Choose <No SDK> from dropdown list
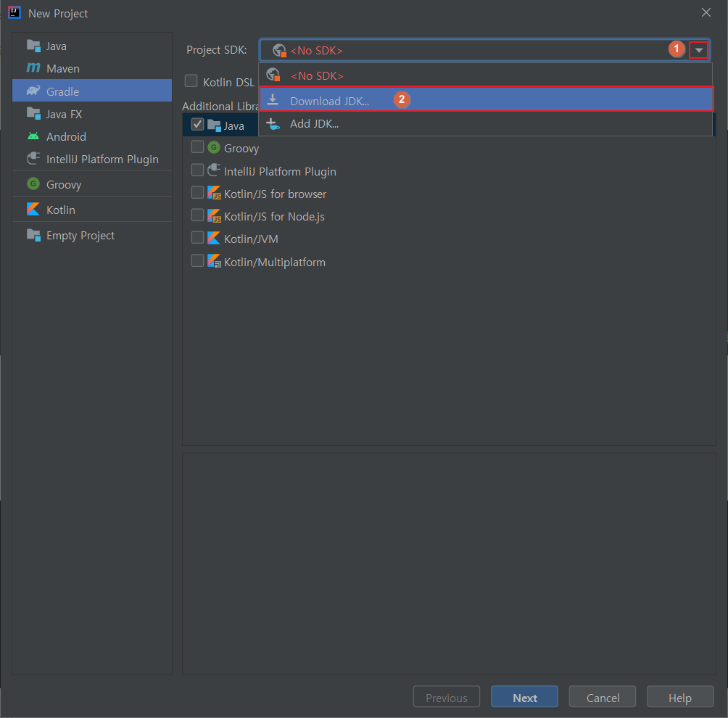This screenshot has width=728, height=718. (486, 75)
